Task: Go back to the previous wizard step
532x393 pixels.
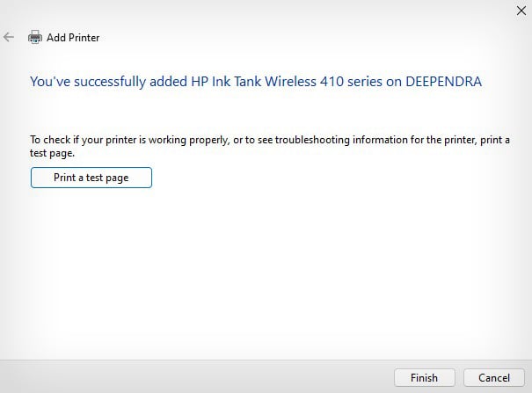Action: pos(9,37)
